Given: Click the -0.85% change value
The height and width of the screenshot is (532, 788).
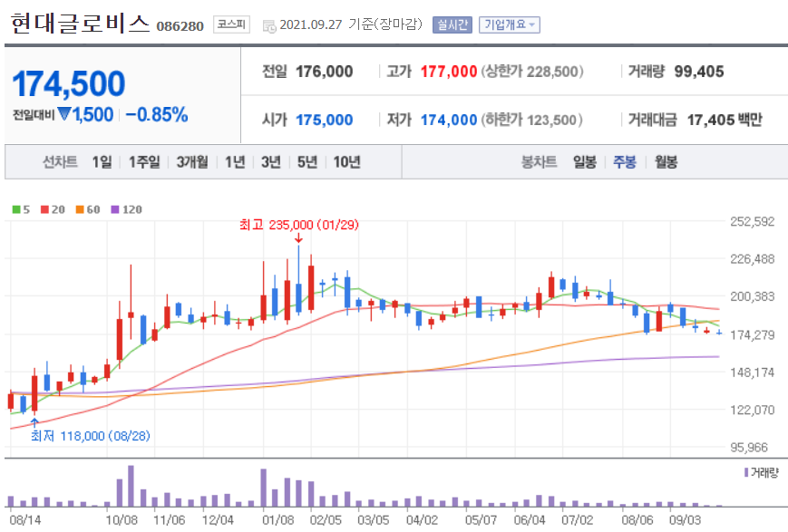Looking at the screenshot, I should pos(157,114).
